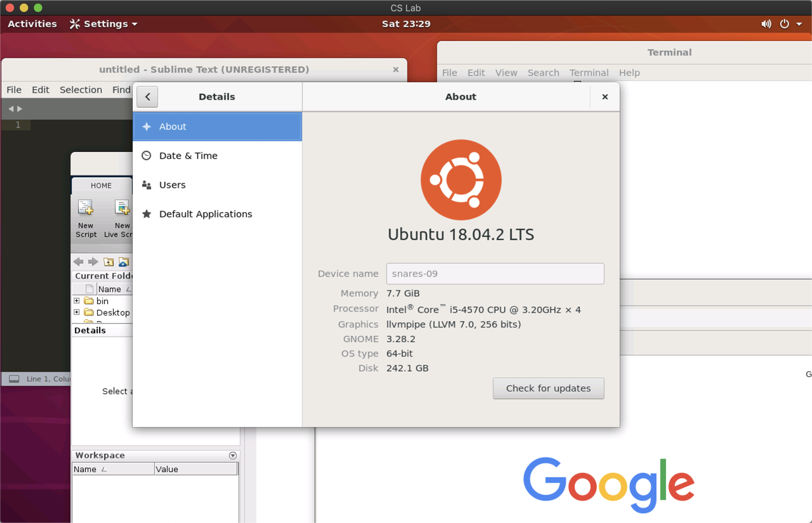
Task: Click the system volume icon
Action: click(x=766, y=24)
